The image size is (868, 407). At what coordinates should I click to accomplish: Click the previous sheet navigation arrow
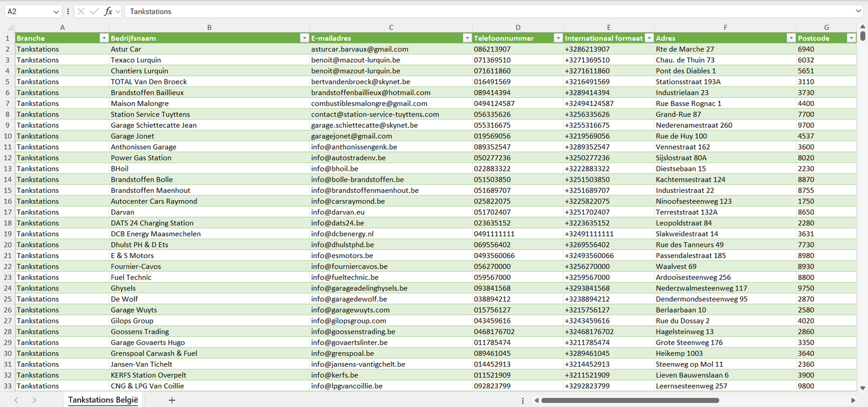(x=16, y=400)
